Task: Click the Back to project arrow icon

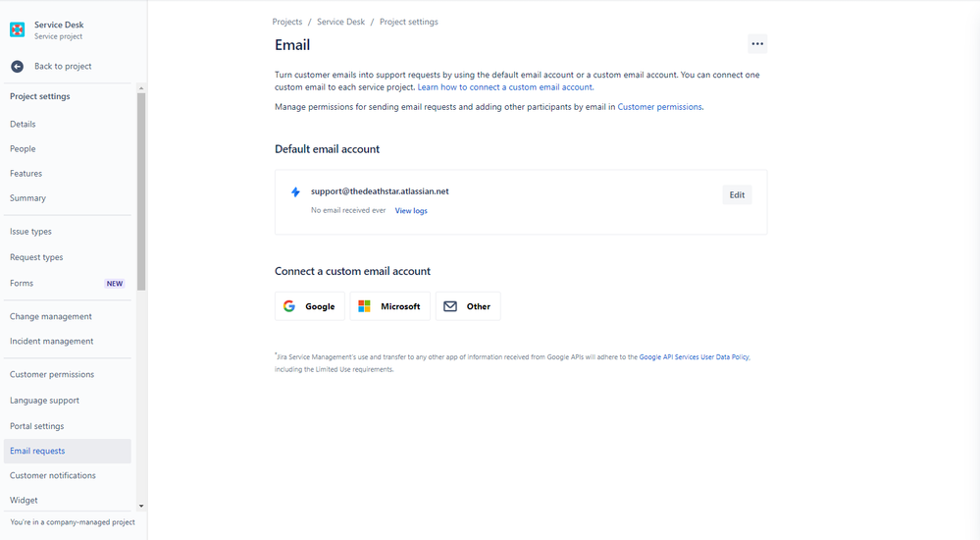Action: click(x=18, y=67)
